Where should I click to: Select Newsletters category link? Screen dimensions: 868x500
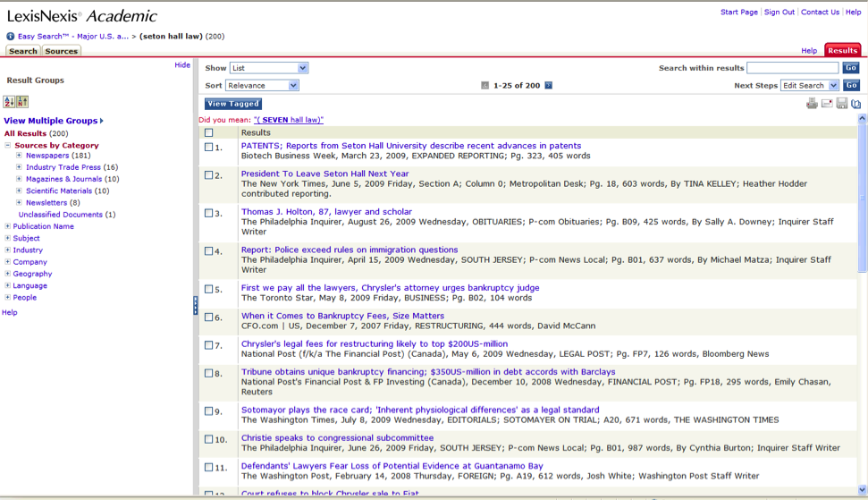[46, 203]
